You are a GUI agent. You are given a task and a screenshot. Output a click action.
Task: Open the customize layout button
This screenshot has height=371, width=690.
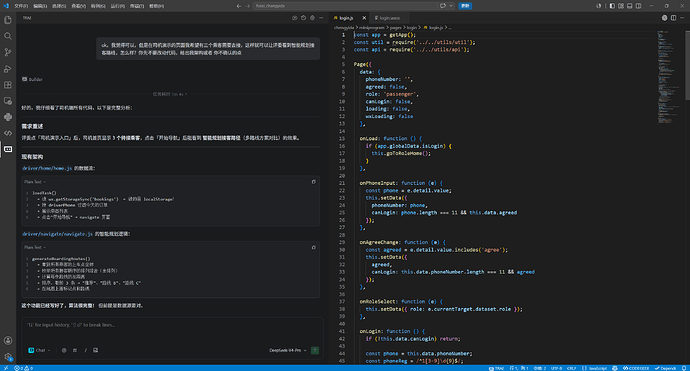[x=620, y=6]
